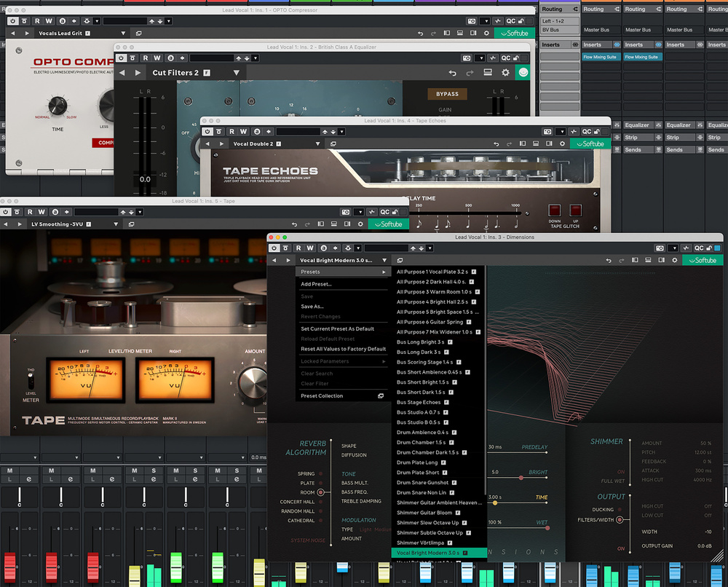
Task: Collapse Vocal Bright Modern preset dropdown arrow
Action: coord(384,260)
